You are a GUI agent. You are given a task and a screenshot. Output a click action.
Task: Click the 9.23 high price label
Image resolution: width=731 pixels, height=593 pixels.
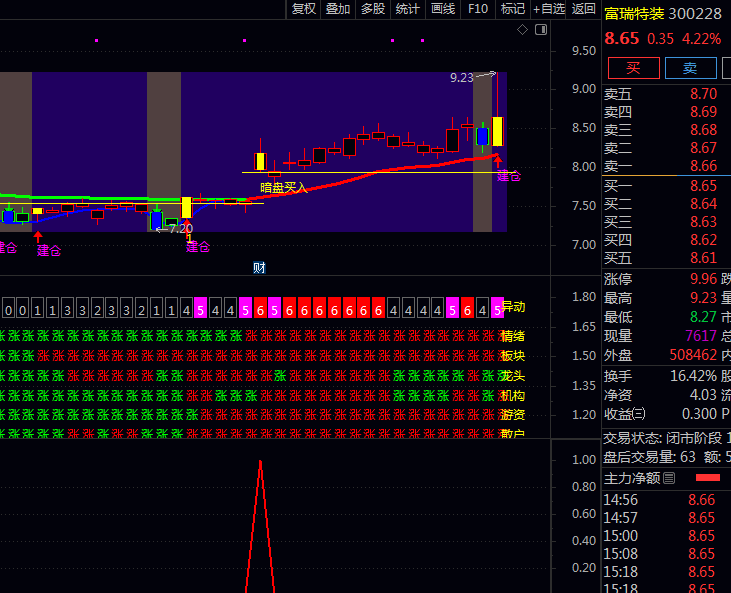(x=462, y=77)
